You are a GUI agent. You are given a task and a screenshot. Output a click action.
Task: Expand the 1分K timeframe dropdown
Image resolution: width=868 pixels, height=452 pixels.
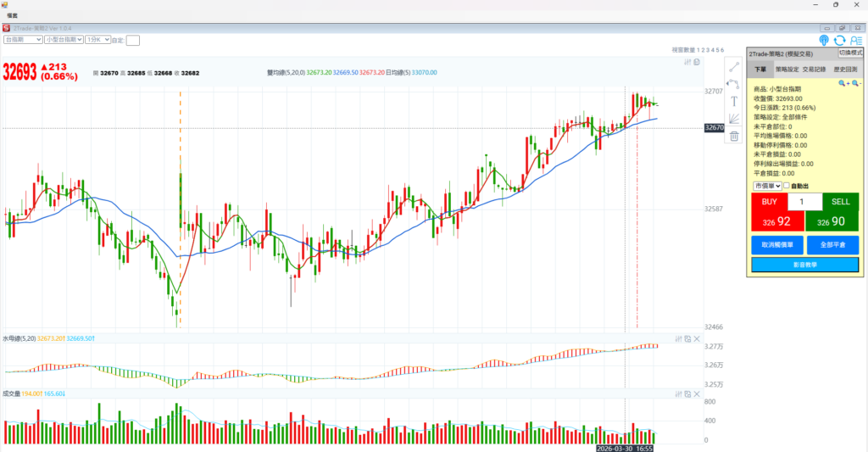pyautogui.click(x=97, y=39)
